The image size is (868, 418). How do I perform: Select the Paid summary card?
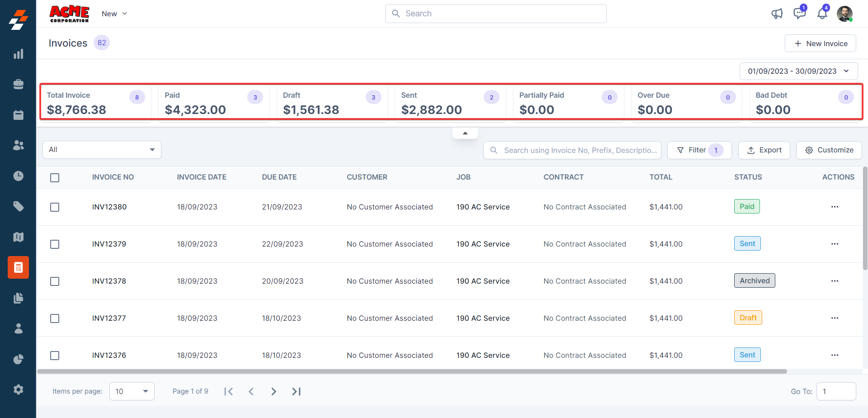coord(213,103)
